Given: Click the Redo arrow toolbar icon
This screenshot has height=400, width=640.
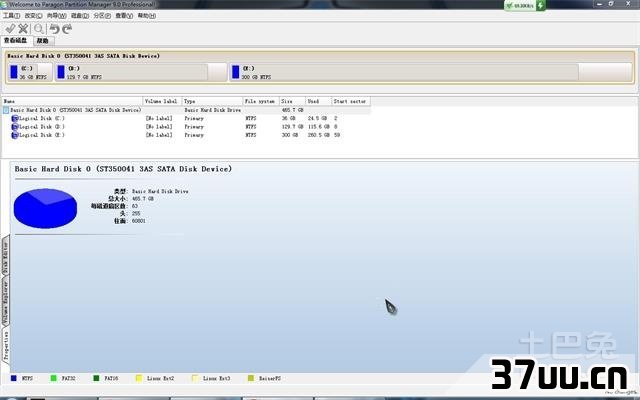Looking at the screenshot, I should (67, 28).
